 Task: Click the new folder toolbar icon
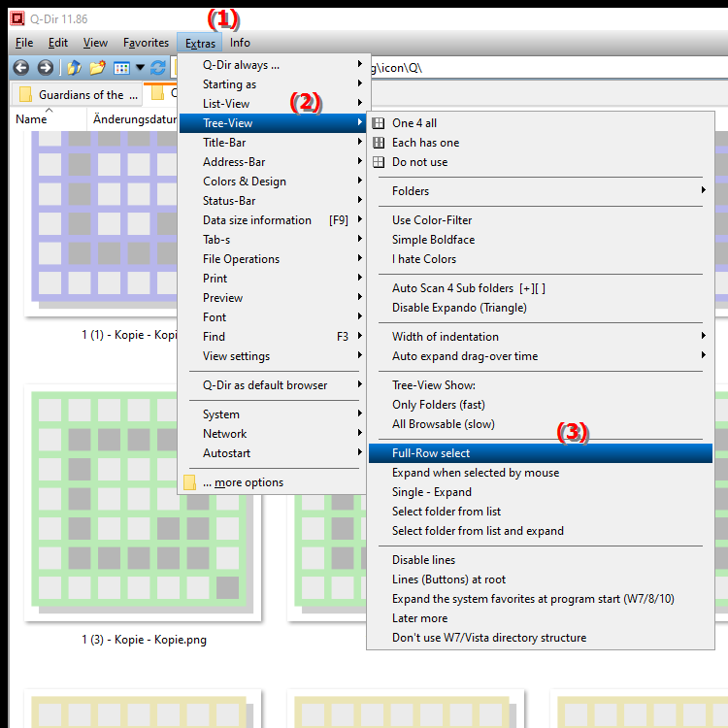[97, 68]
